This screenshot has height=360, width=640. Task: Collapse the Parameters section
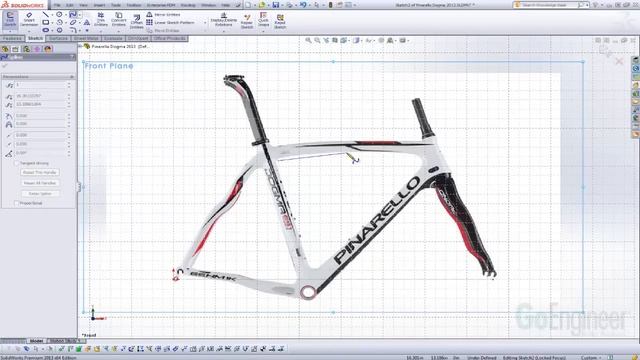(x=72, y=77)
